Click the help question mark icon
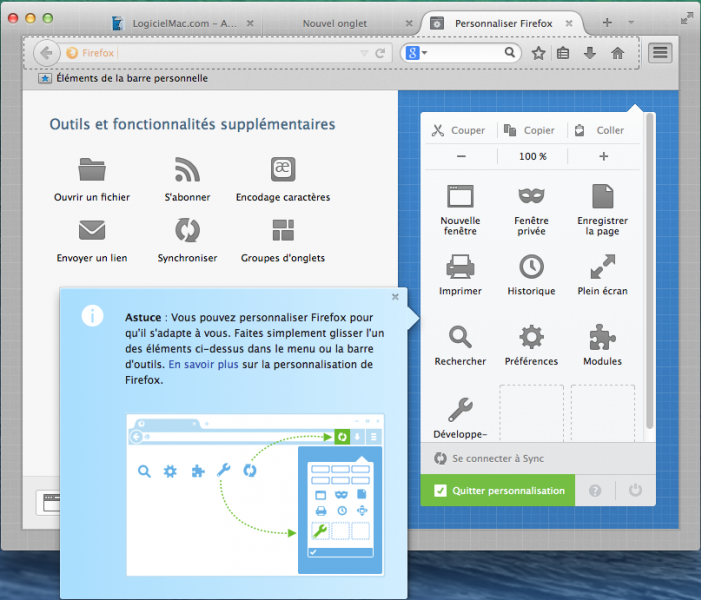This screenshot has width=701, height=600. tap(595, 490)
